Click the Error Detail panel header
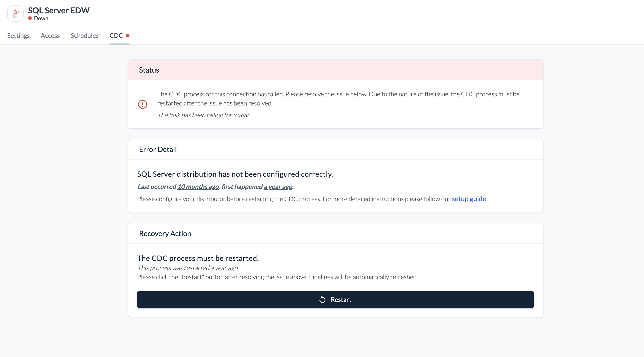The image size is (644, 357). click(x=158, y=149)
